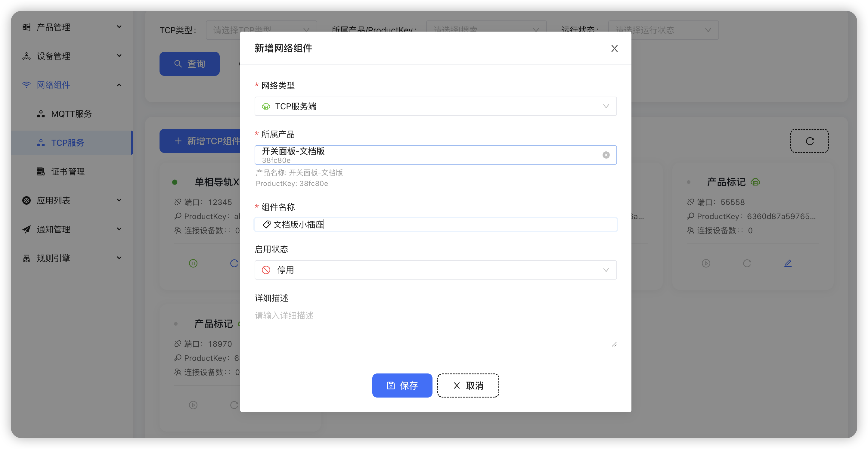This screenshot has width=868, height=449.
Task: Close the 新增网络组件 dialog
Action: (x=614, y=48)
